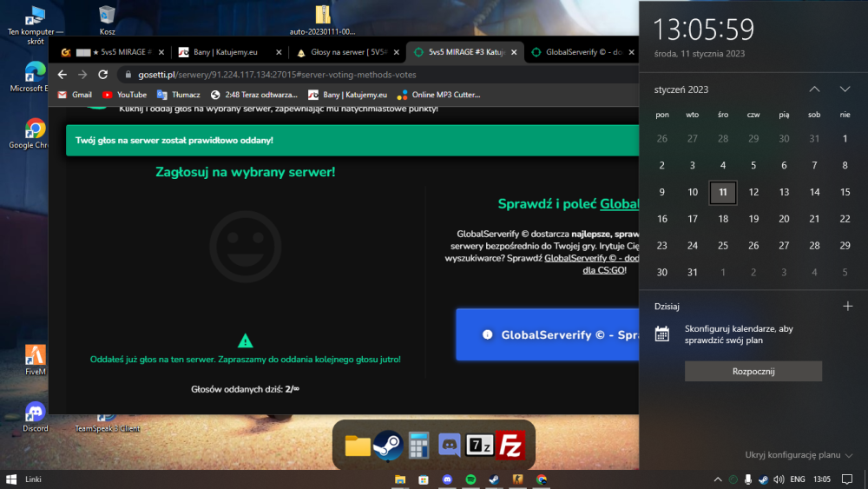Open the volume control tray icon
The image size is (868, 489).
[779, 479]
